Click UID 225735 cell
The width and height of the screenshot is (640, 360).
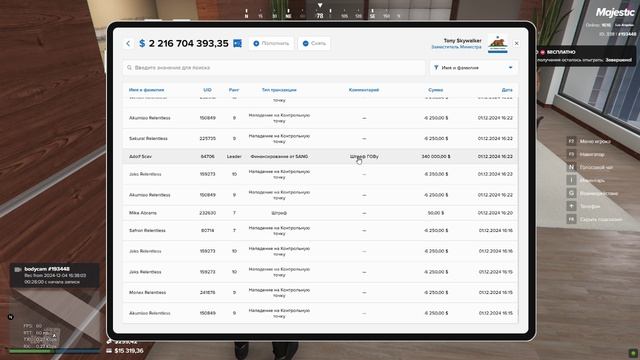[x=207, y=138]
